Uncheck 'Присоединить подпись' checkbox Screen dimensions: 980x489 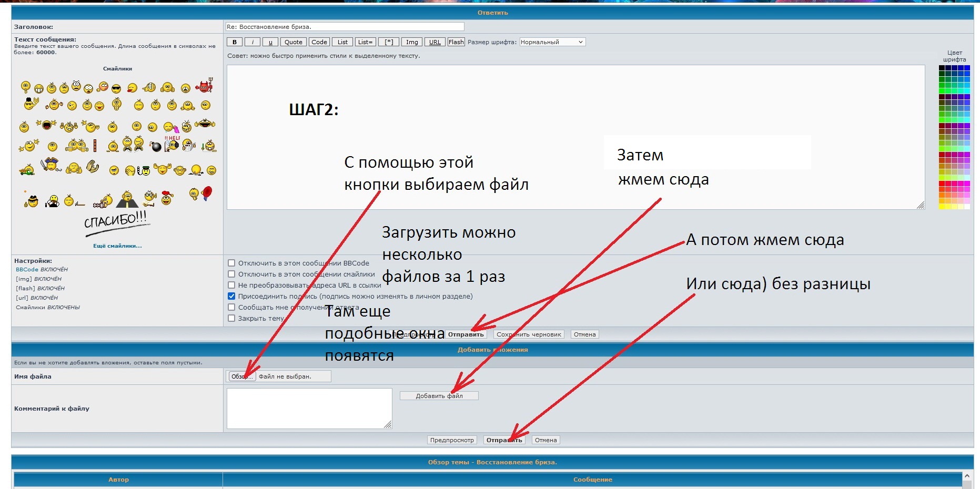(231, 296)
